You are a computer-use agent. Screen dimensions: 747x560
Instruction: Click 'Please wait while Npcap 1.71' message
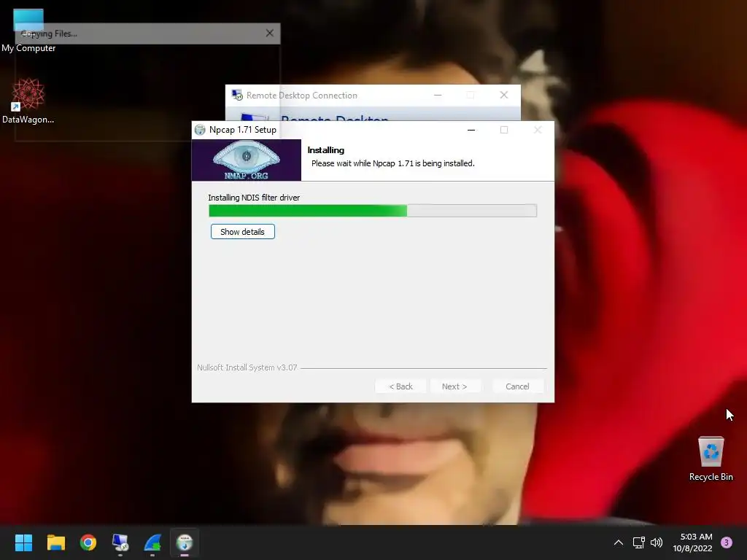pyautogui.click(x=393, y=163)
